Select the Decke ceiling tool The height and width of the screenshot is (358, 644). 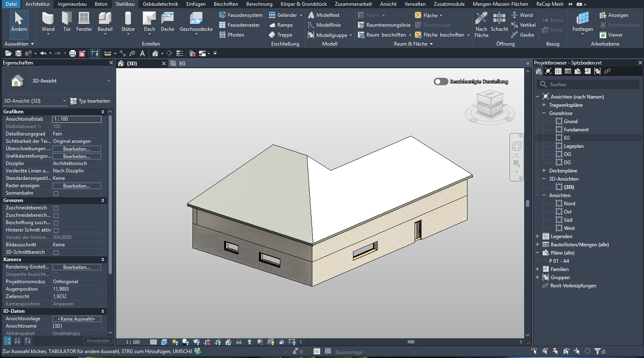click(167, 22)
